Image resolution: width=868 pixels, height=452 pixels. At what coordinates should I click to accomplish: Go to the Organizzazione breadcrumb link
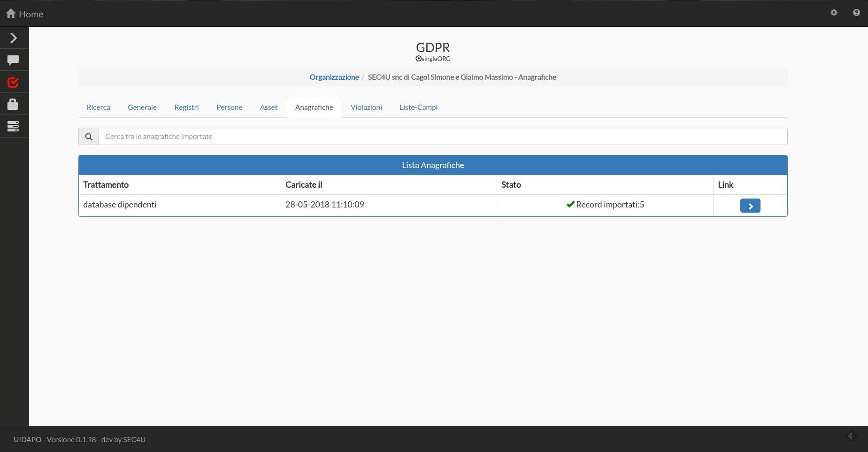pos(334,77)
